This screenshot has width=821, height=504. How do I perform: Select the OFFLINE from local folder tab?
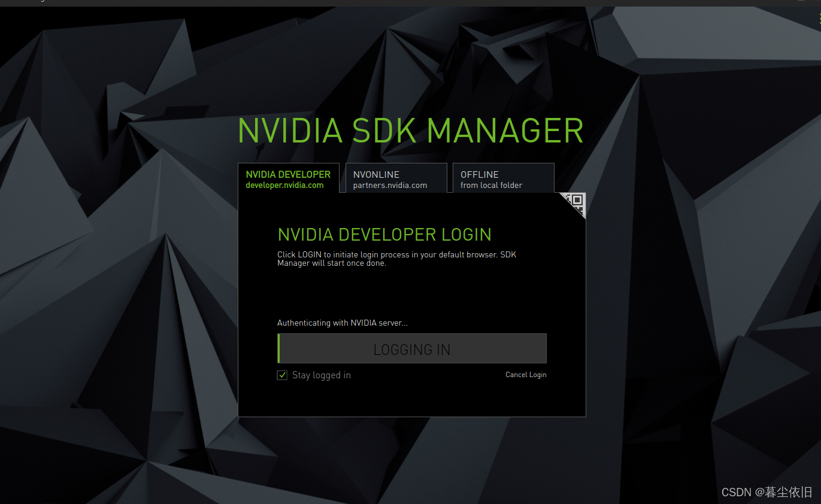pos(504,178)
